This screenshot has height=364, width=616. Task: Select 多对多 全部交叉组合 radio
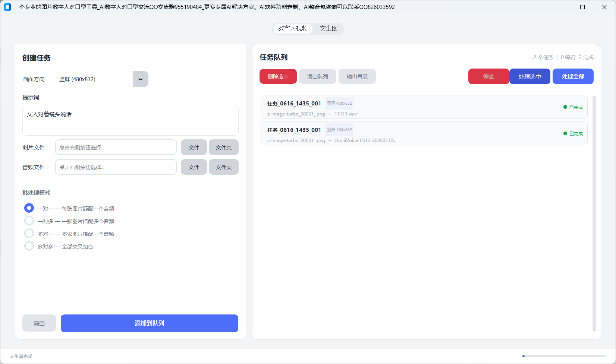coord(29,246)
